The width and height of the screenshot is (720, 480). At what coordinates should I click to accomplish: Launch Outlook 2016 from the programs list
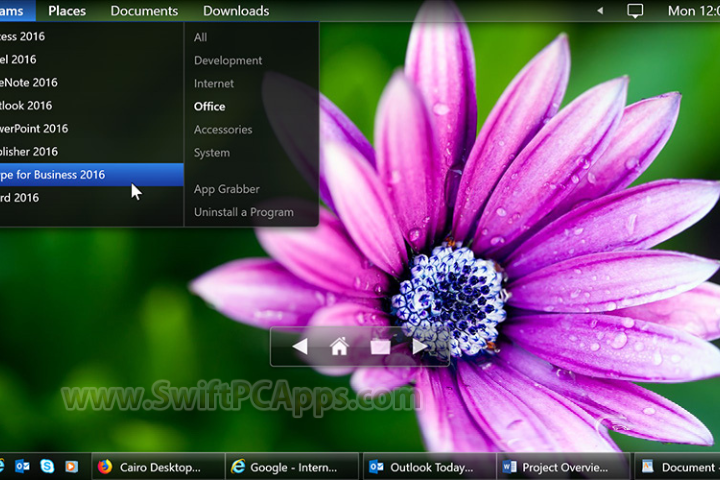point(91,105)
